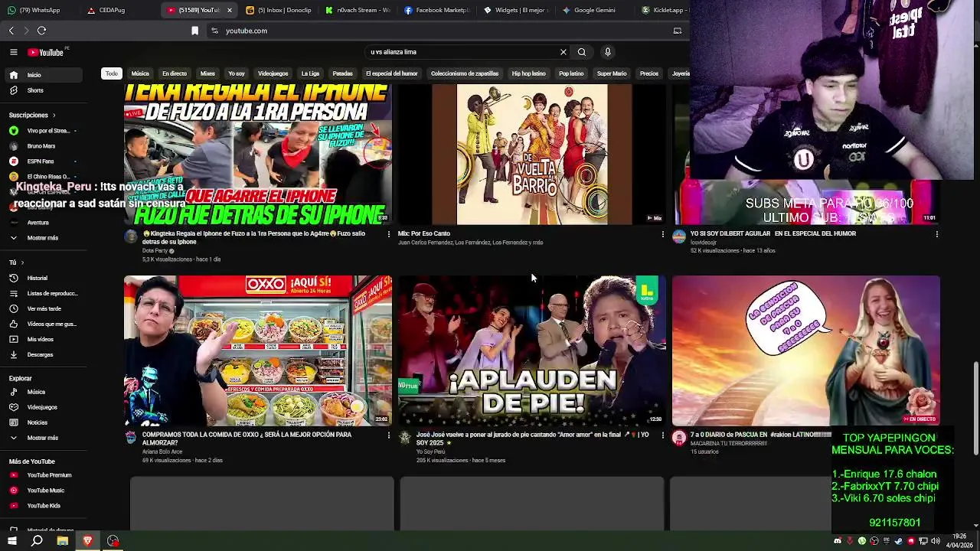Open Noticias under Explorar
This screenshot has width=980, height=551.
(x=44, y=422)
